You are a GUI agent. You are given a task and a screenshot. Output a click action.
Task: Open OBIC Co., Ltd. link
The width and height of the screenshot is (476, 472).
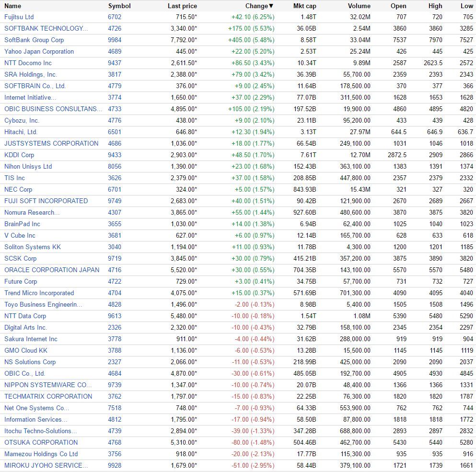point(24,374)
